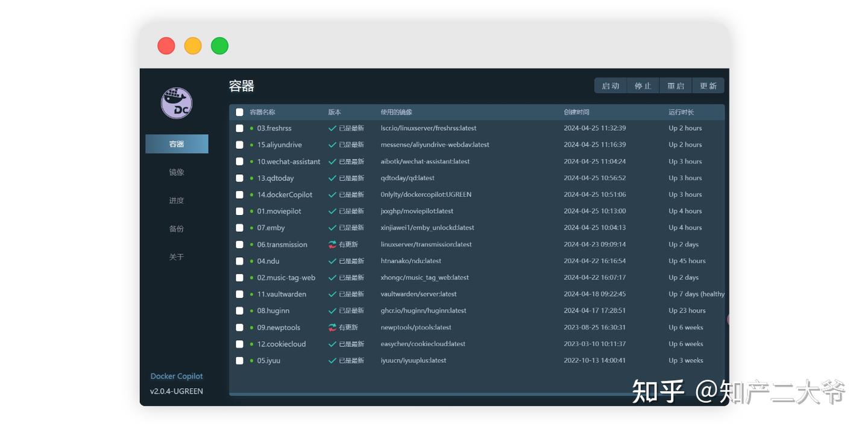Check the checkbox for 10.wechat-assistant
This screenshot has height=429, width=868.
tap(239, 161)
